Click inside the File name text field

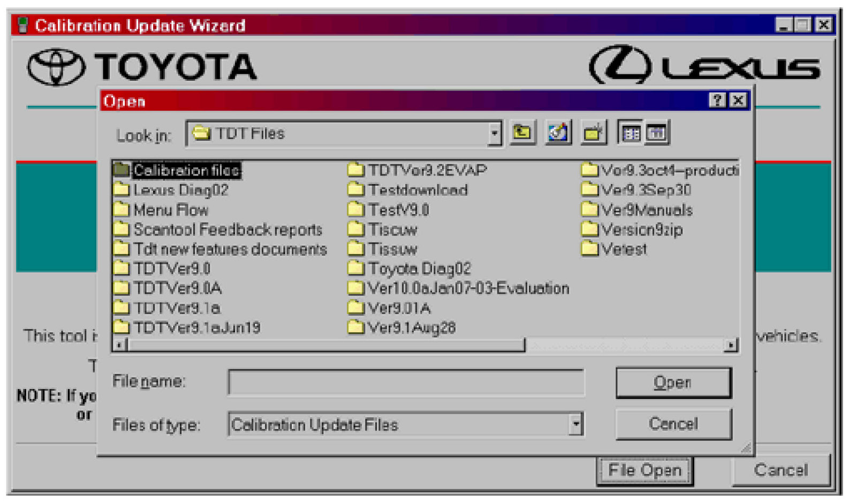(406, 383)
